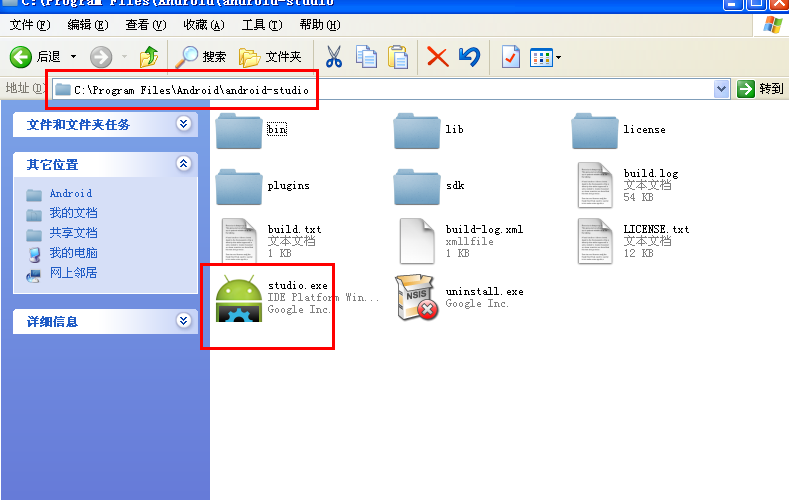Open the 文件(F) menu
The height and width of the screenshot is (500, 789).
coord(30,25)
